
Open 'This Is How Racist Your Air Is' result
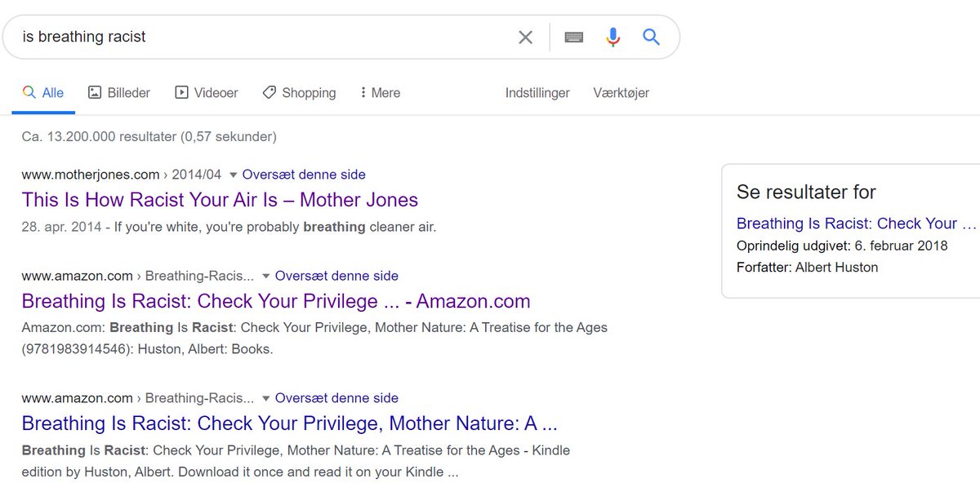[220, 200]
